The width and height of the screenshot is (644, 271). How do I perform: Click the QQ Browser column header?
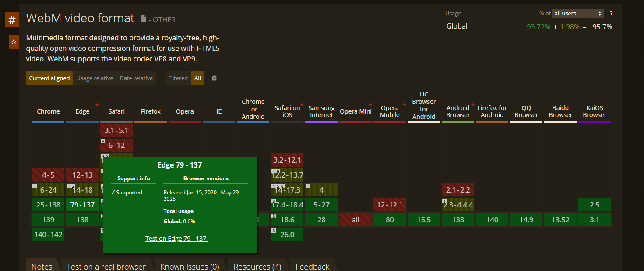pos(526,111)
